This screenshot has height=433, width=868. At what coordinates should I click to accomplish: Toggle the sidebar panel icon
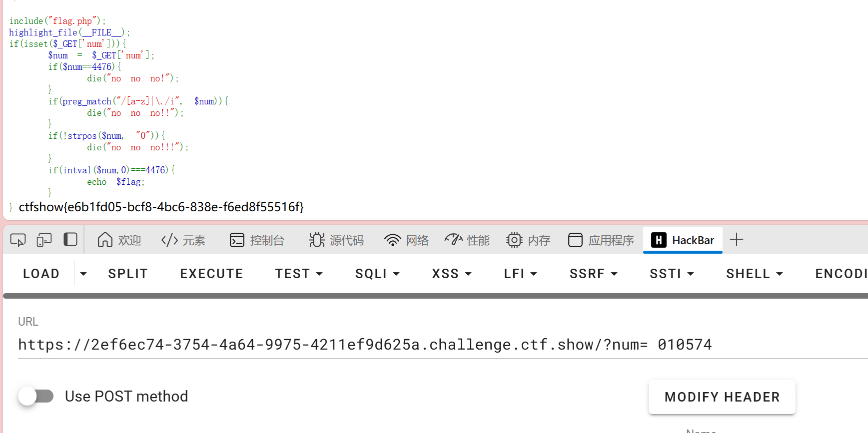pos(70,240)
